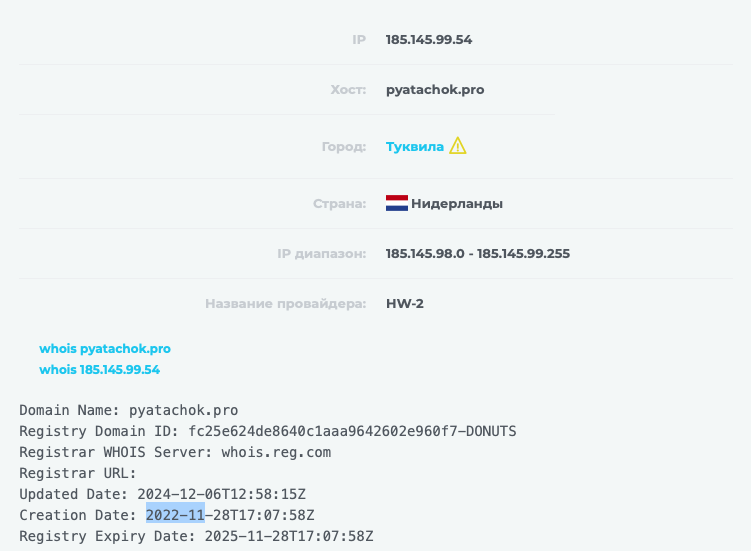The width and height of the screenshot is (751, 551).
Task: Click the Registrar URL line
Action: (78, 473)
